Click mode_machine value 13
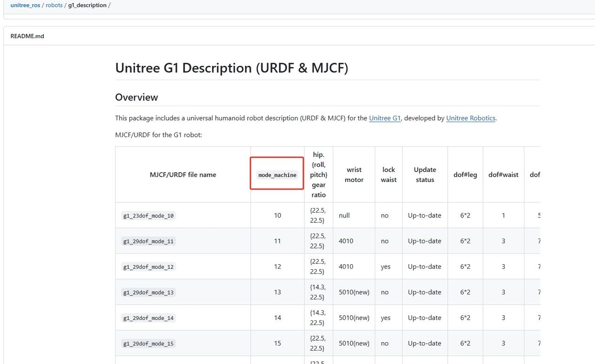Image resolution: width=595 pixels, height=364 pixels. [x=278, y=292]
